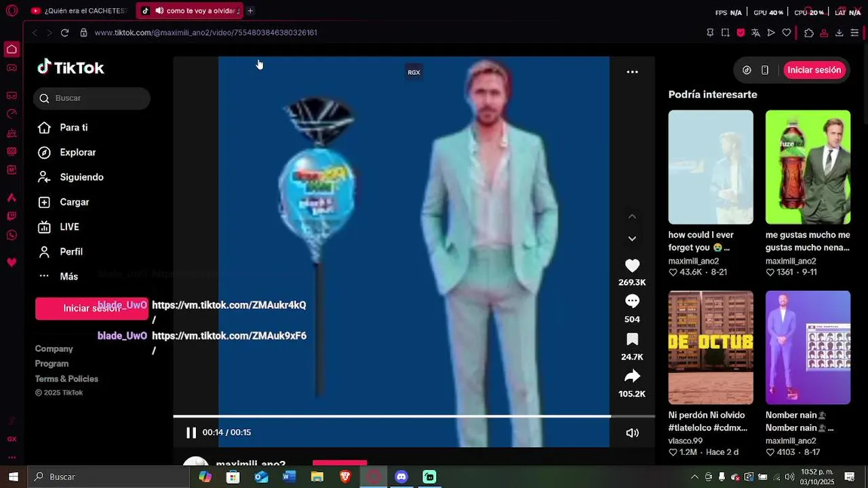Seek on the video progress bar
868x488 pixels.
tap(414, 416)
